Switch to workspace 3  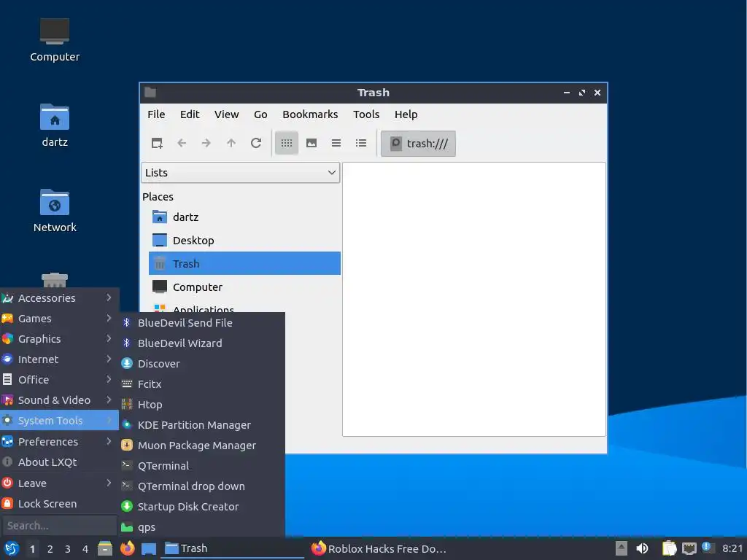click(68, 549)
